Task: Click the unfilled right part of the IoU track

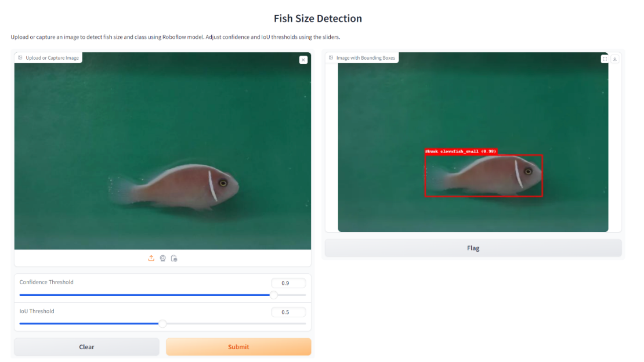Action: click(x=232, y=324)
